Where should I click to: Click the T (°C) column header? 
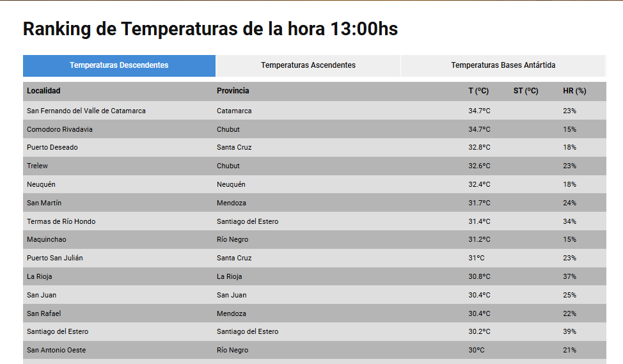(478, 91)
